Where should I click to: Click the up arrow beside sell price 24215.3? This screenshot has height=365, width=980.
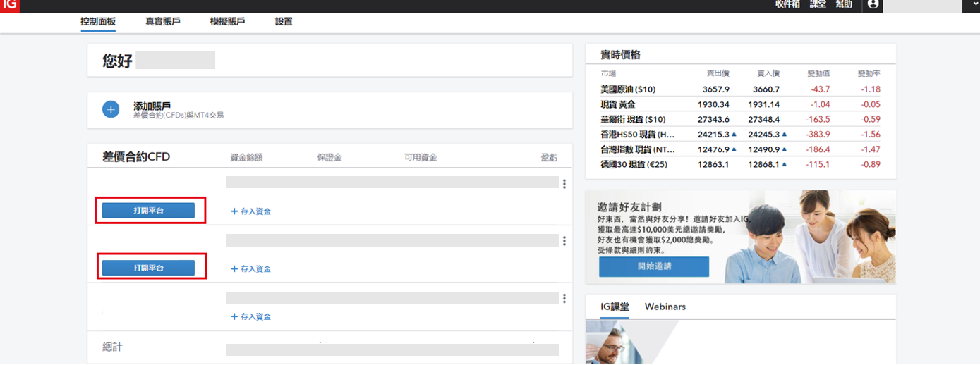[x=734, y=134]
